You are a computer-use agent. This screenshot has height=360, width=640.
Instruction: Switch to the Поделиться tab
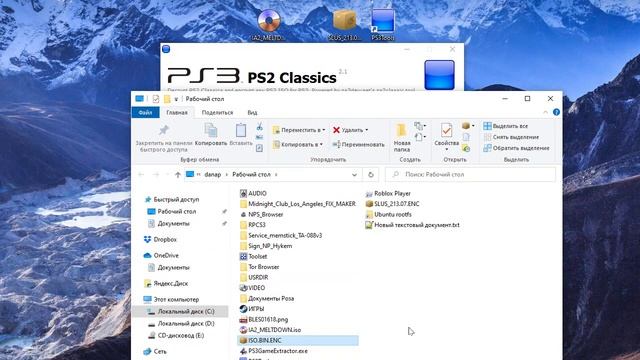[217, 112]
